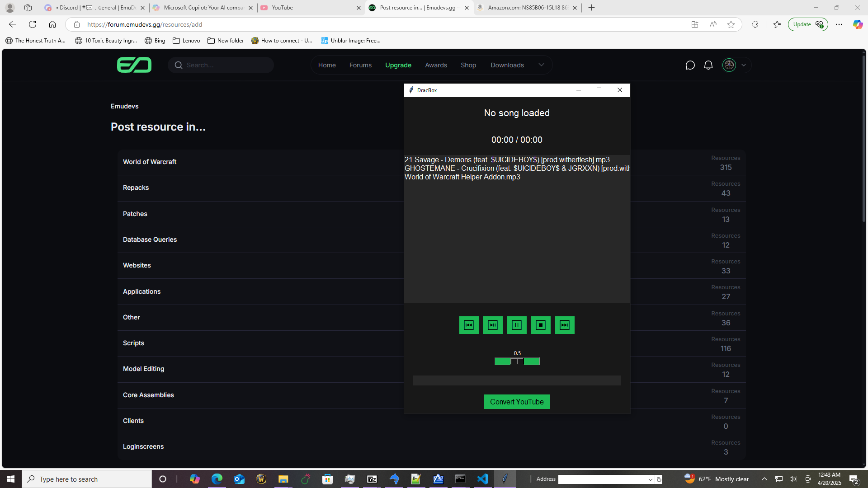Screen dimensions: 868x488
Task: Expand the user account dropdown chevron
Action: pos(744,65)
